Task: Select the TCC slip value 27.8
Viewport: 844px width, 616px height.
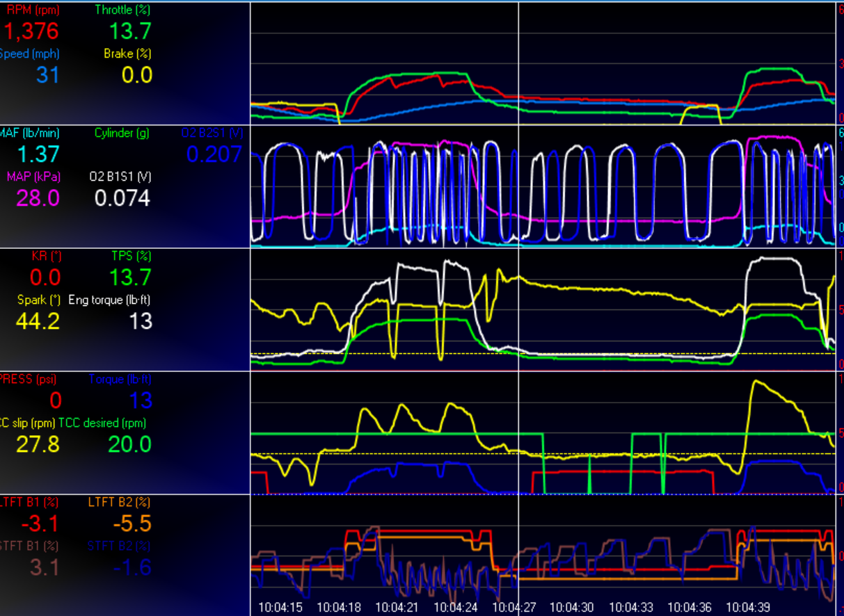Action: tap(38, 444)
